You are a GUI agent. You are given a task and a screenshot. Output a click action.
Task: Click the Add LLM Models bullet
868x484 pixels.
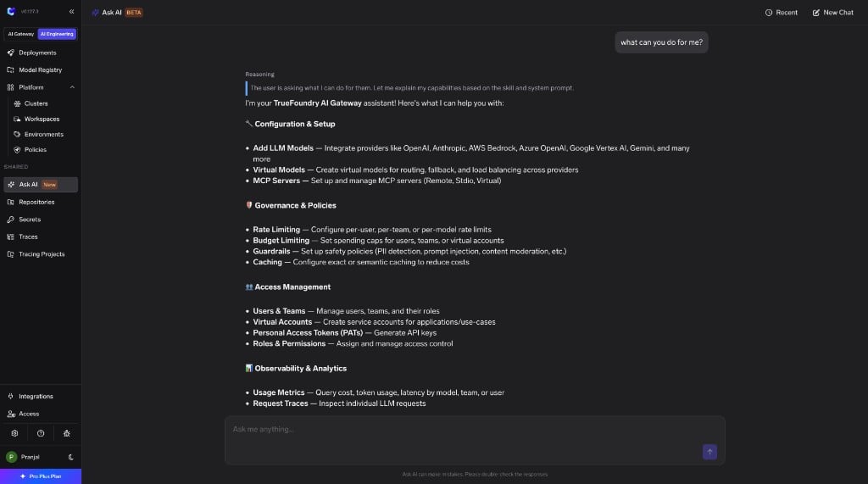click(471, 153)
